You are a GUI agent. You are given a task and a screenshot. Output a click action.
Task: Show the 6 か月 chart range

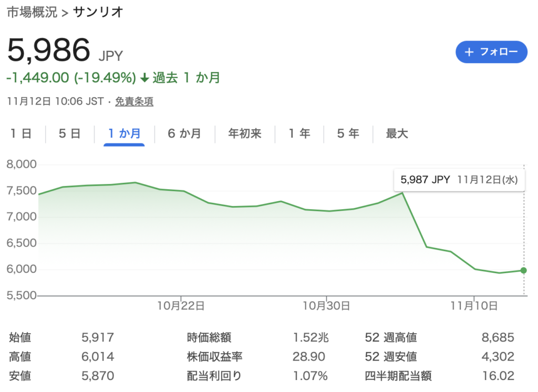184,134
